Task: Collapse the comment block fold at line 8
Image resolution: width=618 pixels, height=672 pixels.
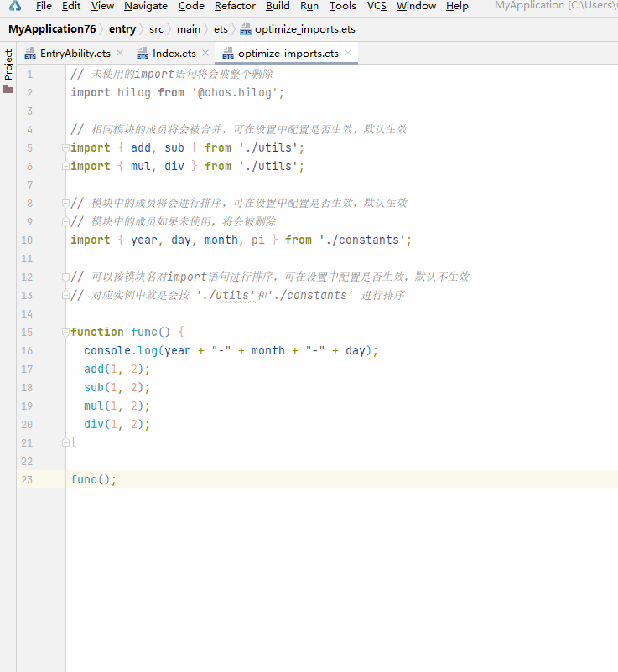Action: click(65, 203)
